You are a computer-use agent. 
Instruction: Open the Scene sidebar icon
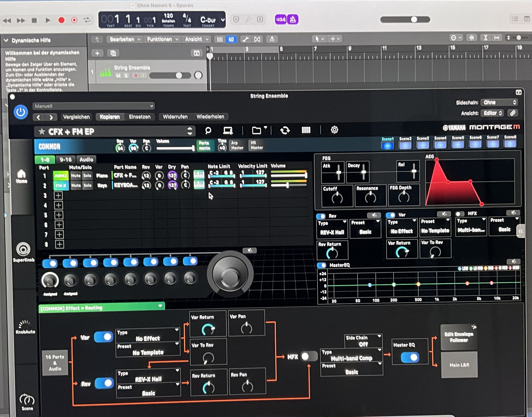27,402
